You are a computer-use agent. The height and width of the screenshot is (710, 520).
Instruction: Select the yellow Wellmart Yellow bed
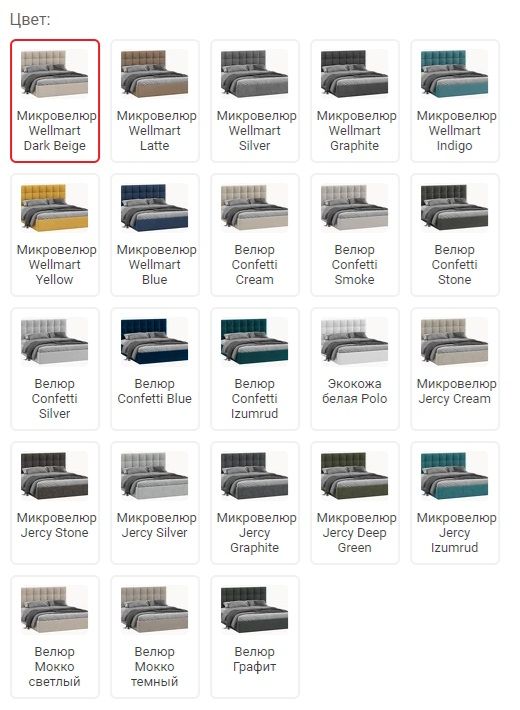55,235
